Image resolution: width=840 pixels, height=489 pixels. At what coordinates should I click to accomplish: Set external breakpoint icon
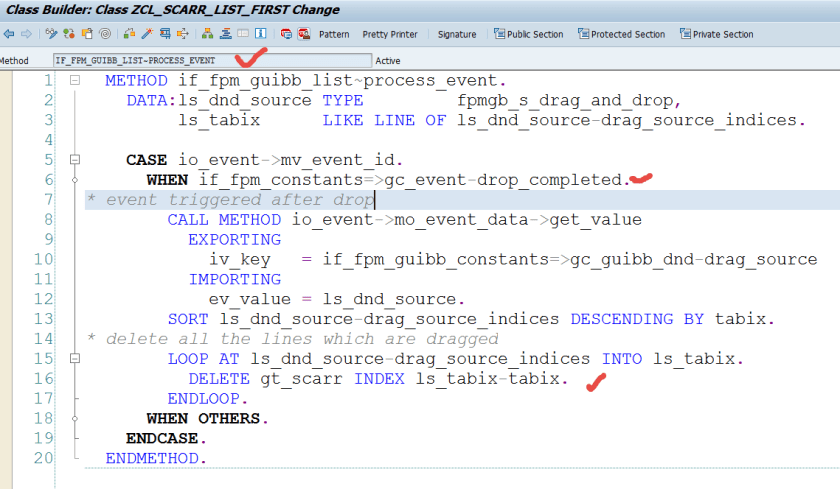pos(304,34)
